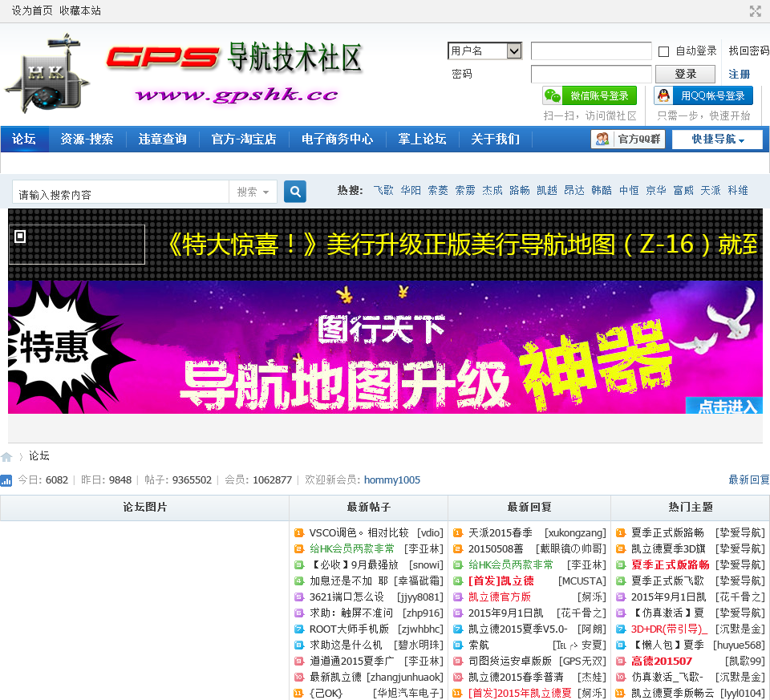Viewport: 770px width, 700px height.
Task: Click 设为首页 link
Action: click(32, 10)
